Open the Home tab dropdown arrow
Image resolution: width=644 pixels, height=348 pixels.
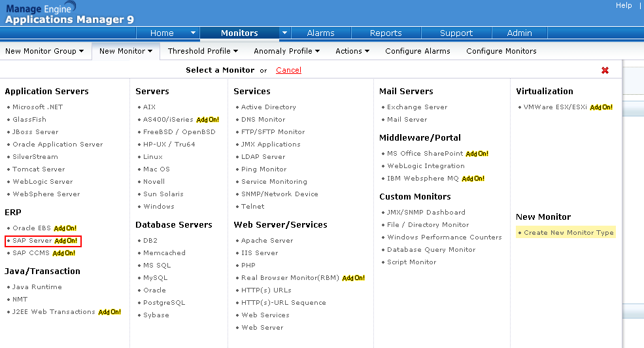coord(193,33)
